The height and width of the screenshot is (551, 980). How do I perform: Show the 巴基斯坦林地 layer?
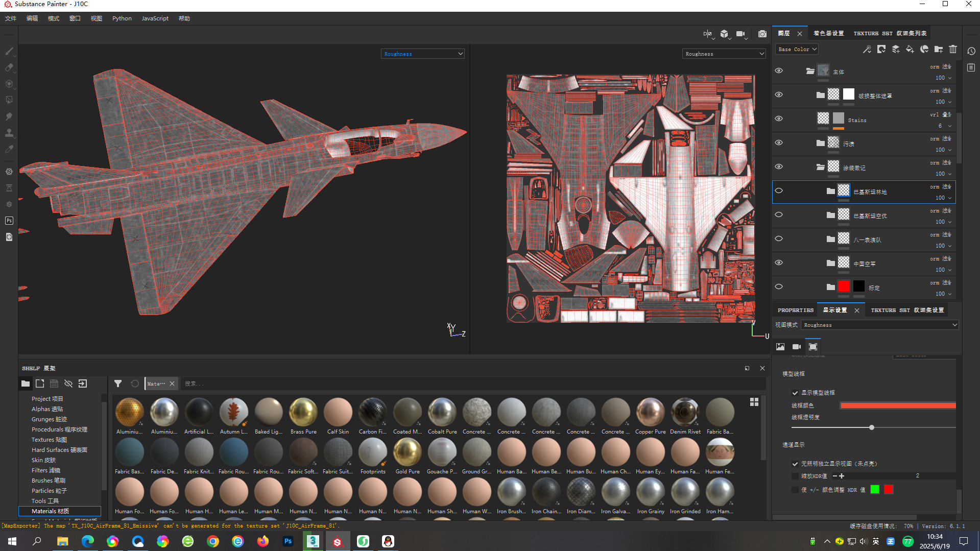click(779, 190)
